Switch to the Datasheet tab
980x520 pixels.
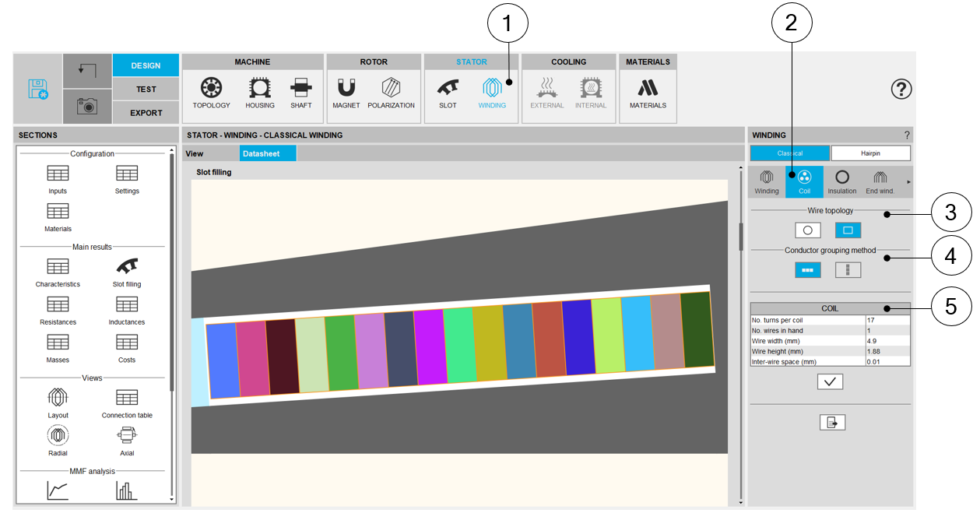coord(268,153)
